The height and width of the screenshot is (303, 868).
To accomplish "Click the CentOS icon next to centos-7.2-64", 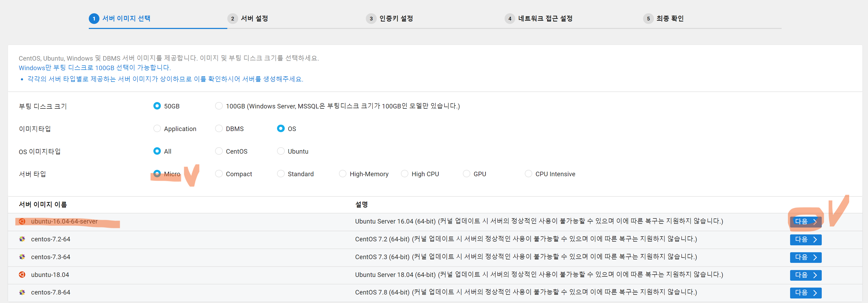I will coord(22,239).
